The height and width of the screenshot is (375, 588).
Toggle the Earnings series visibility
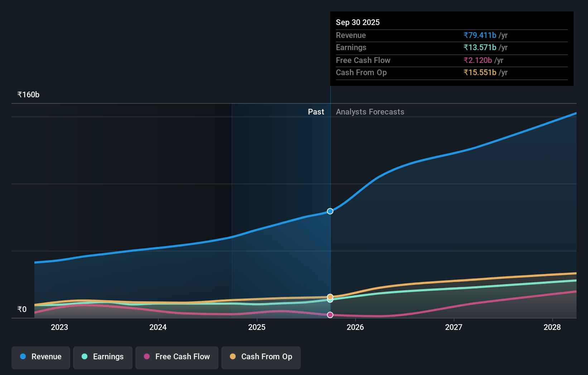tap(103, 357)
